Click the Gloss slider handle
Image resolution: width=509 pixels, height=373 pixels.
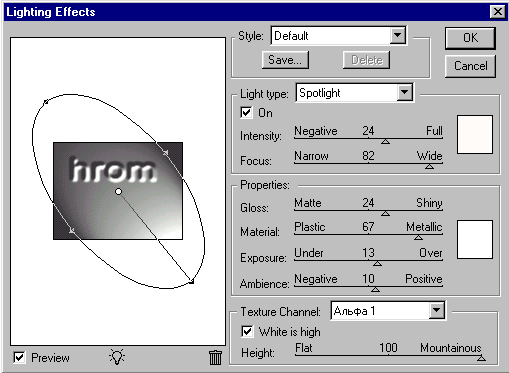click(385, 213)
